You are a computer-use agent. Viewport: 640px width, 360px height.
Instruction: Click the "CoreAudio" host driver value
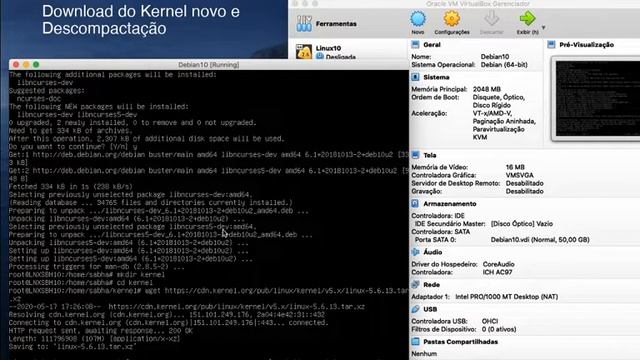point(498,264)
